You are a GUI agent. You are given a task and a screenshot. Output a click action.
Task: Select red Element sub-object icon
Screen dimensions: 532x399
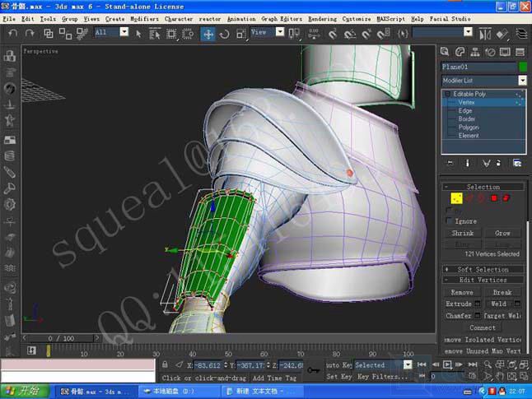[x=506, y=198]
